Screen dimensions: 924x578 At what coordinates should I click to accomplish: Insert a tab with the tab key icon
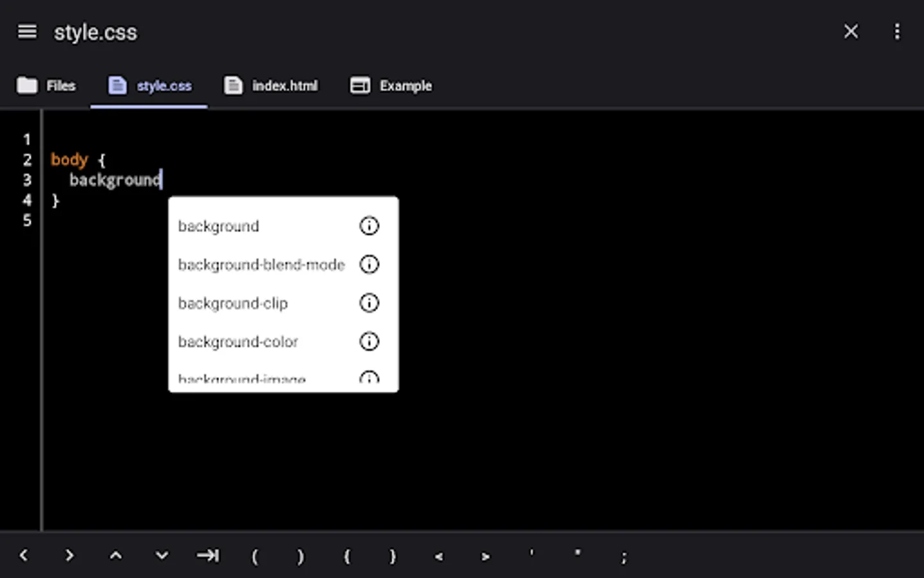pyautogui.click(x=208, y=556)
